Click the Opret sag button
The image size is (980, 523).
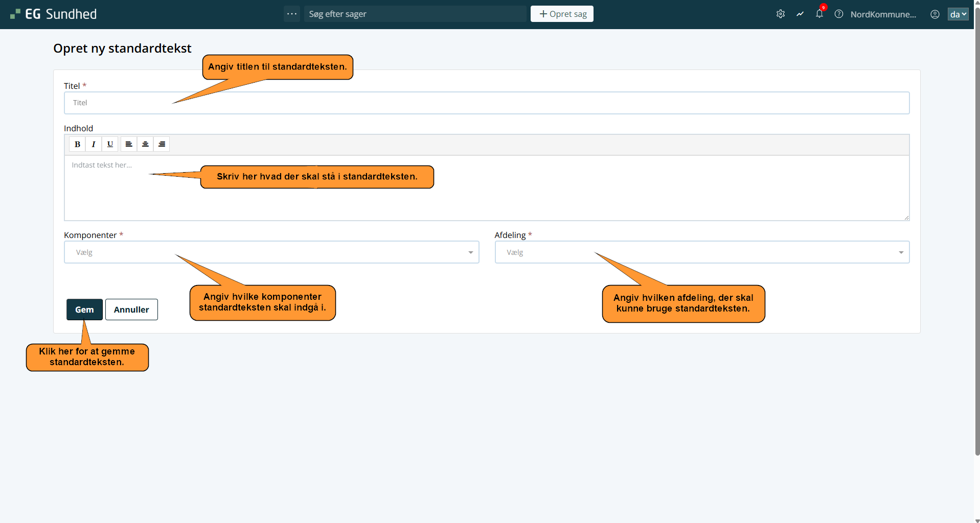click(x=562, y=14)
